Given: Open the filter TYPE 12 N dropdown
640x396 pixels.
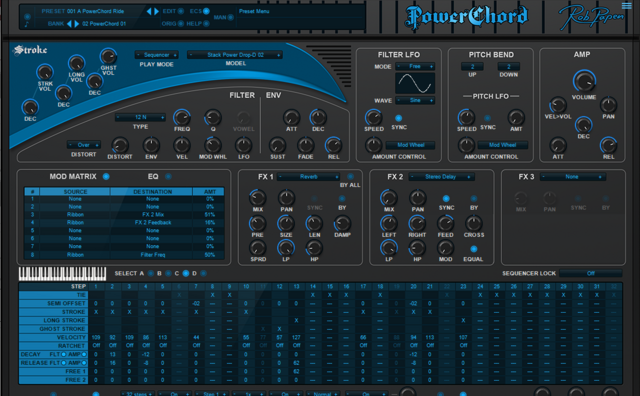Looking at the screenshot, I should [140, 118].
